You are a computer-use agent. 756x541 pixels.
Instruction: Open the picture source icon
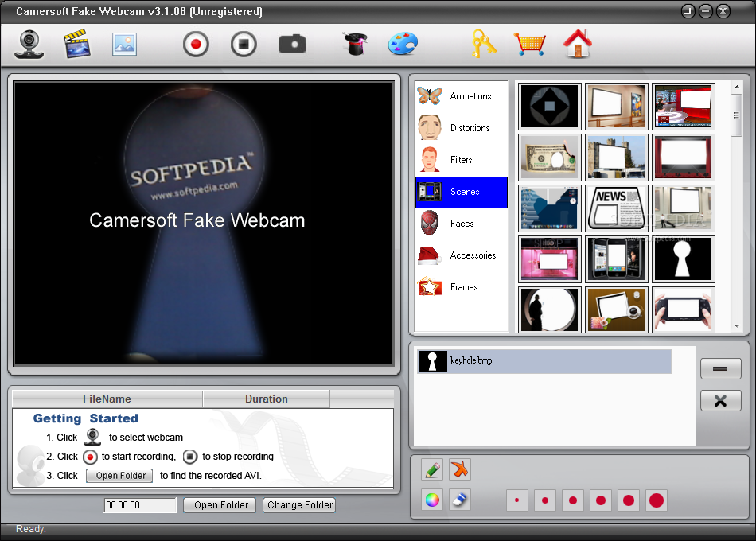[x=124, y=45]
